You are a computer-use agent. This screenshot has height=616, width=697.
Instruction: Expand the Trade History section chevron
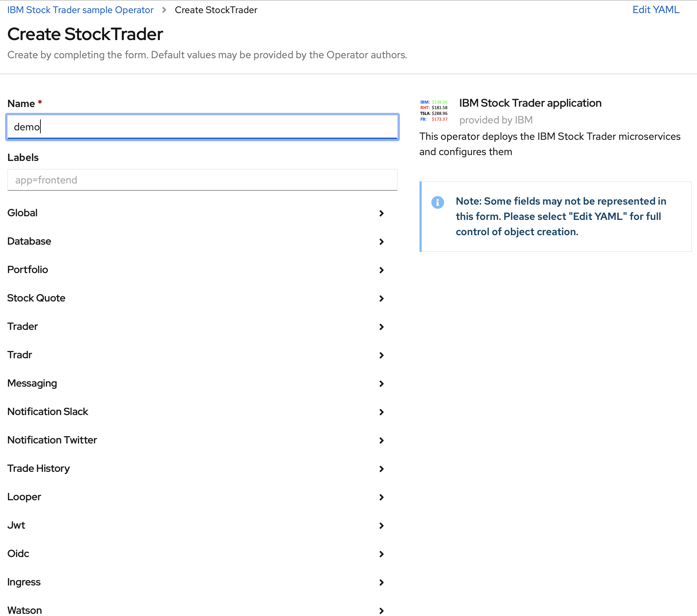pyautogui.click(x=381, y=469)
